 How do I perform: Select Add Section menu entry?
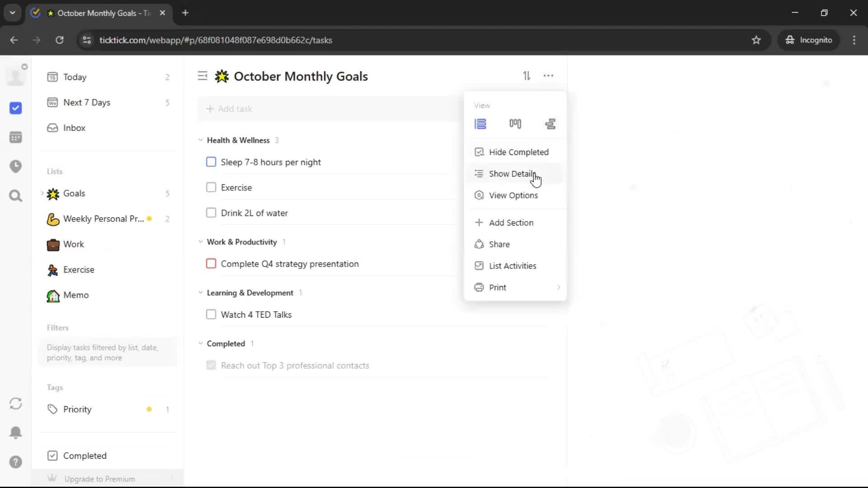point(511,223)
